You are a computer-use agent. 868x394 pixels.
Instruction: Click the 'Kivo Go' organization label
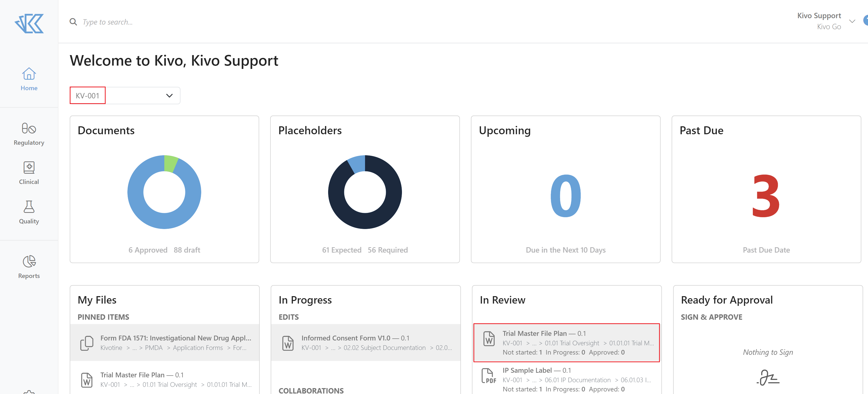829,27
